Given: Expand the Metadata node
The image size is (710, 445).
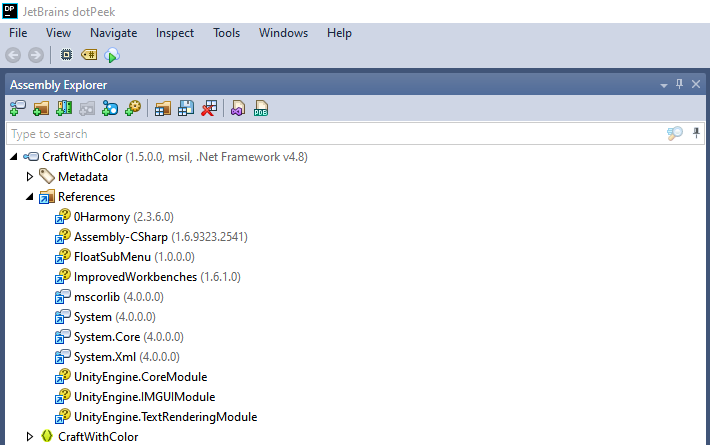Looking at the screenshot, I should click(30, 177).
